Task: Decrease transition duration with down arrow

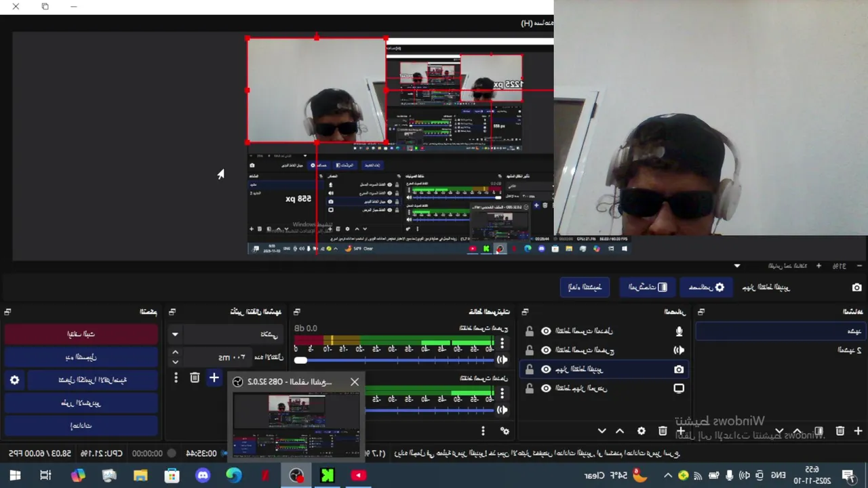Action: coord(175,361)
